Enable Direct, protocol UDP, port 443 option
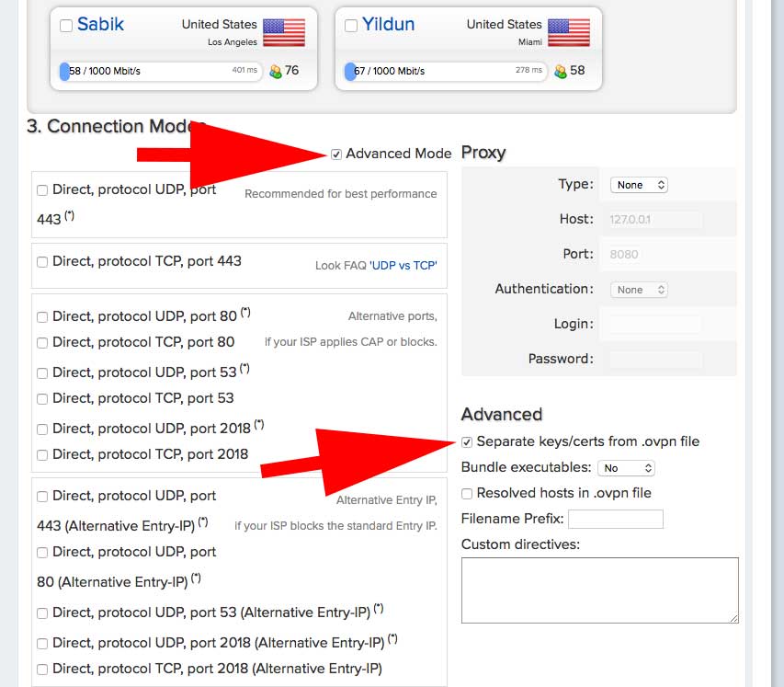784x687 pixels. click(x=42, y=190)
